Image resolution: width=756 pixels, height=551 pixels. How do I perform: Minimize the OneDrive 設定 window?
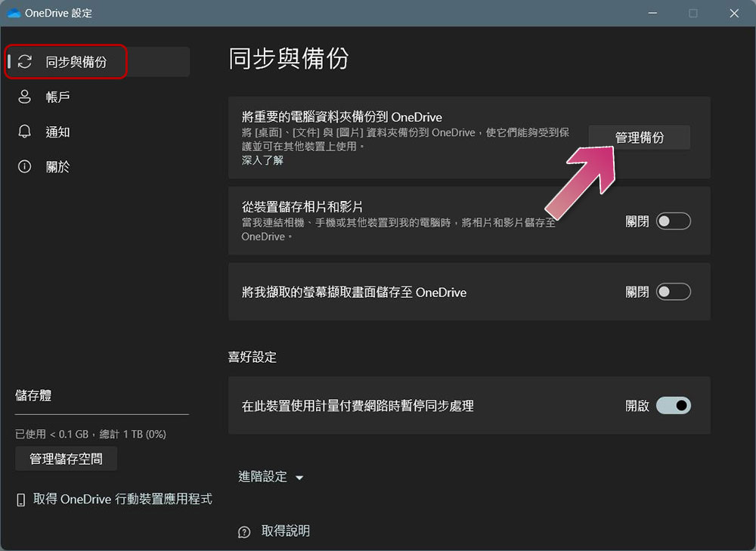point(652,13)
